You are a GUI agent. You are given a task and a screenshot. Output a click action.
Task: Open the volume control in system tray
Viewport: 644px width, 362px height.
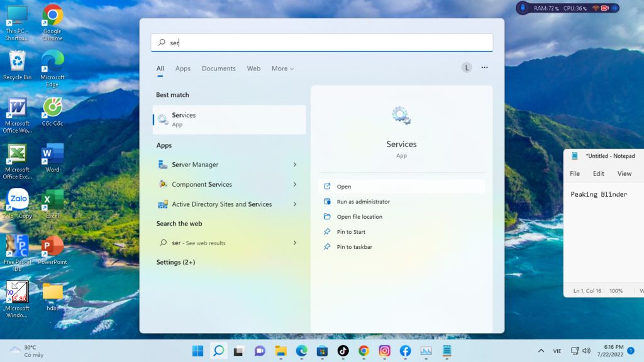(587, 351)
